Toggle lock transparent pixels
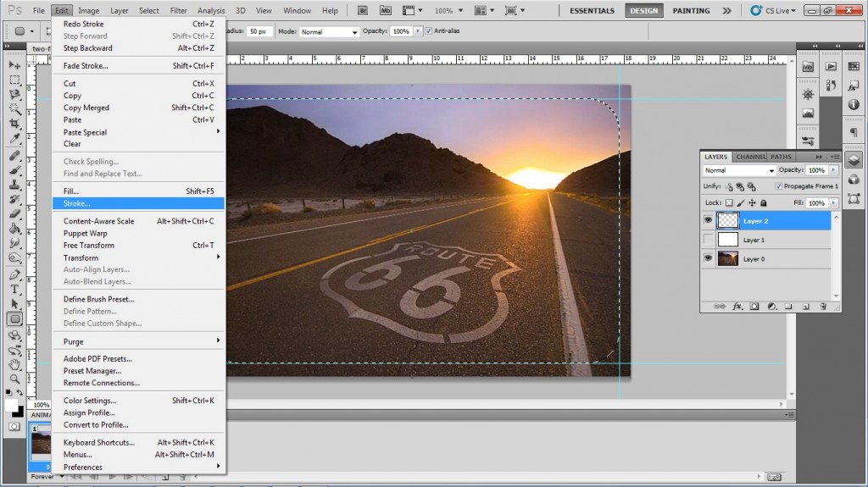The width and height of the screenshot is (868, 487). (729, 203)
